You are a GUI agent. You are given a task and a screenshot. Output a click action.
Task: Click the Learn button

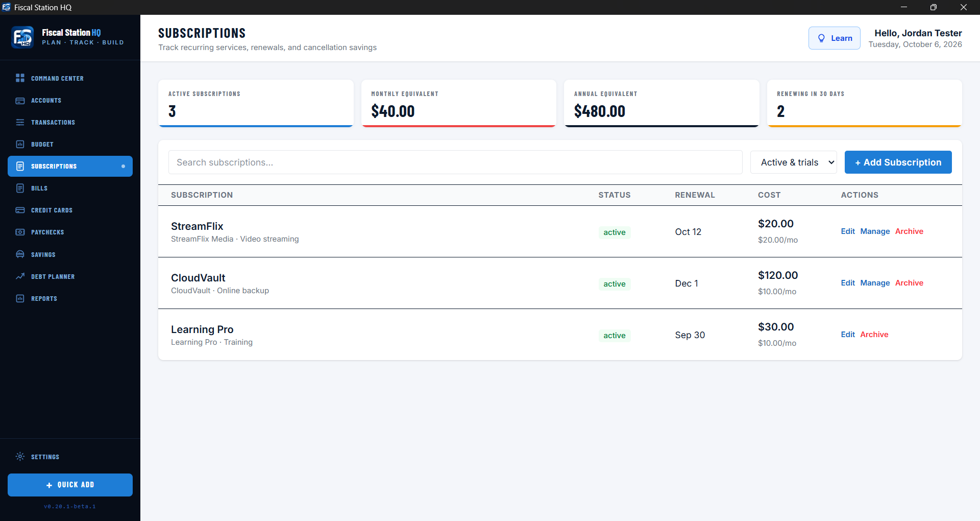(834, 38)
